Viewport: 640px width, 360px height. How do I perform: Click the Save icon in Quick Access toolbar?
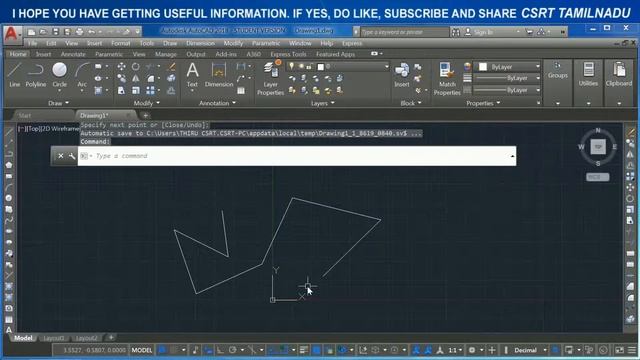[56, 32]
